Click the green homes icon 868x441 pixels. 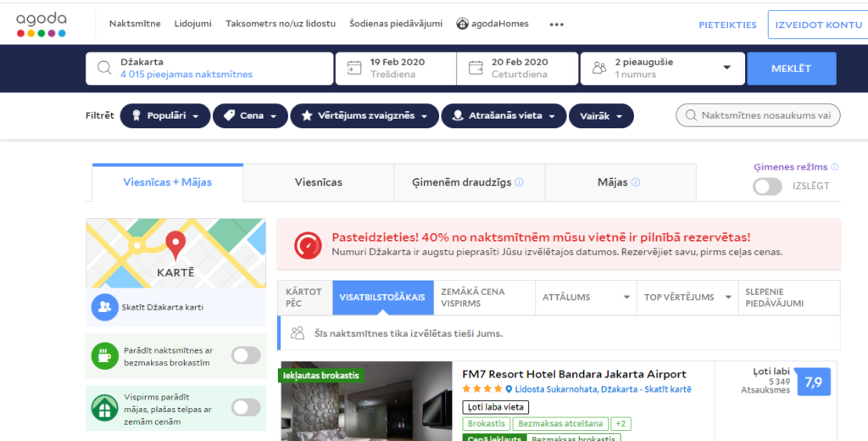104,408
